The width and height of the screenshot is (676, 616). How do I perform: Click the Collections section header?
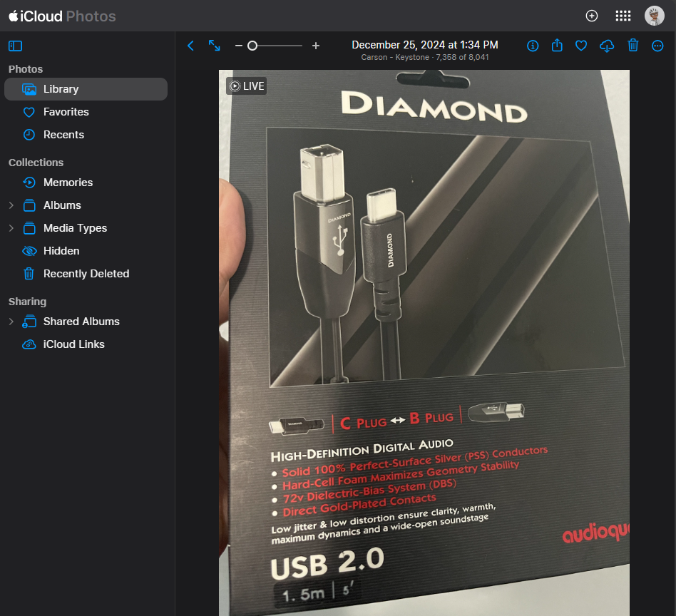pyautogui.click(x=36, y=163)
